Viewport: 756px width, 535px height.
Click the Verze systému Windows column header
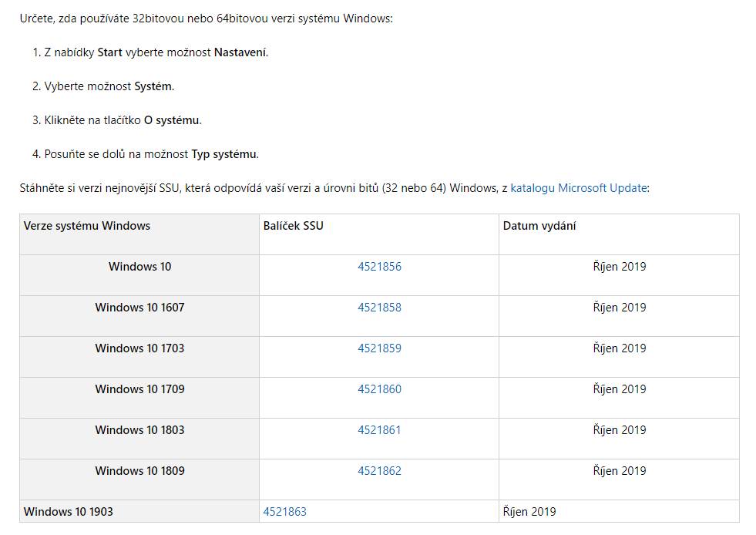(87, 226)
